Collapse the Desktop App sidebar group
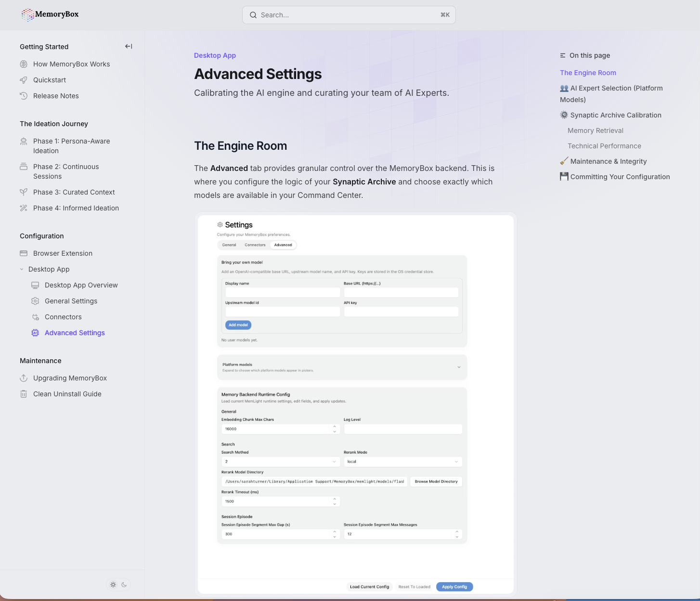The width and height of the screenshot is (700, 601). tap(22, 269)
